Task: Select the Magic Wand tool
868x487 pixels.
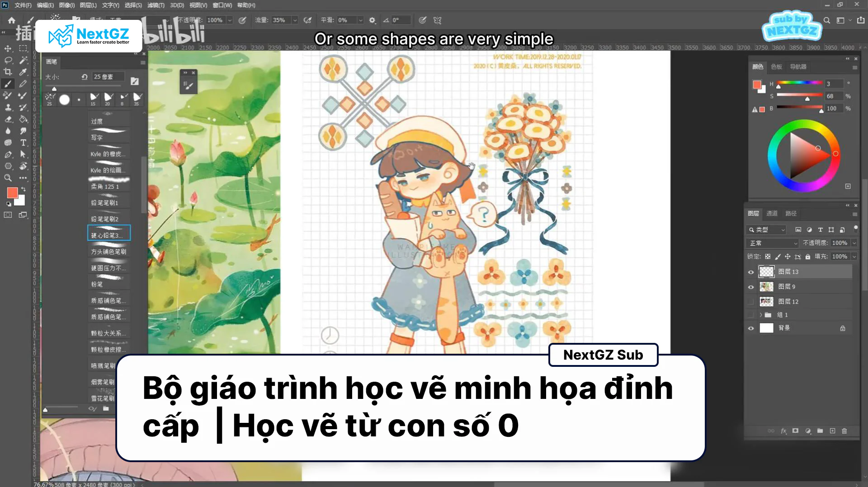Action: 23,60
